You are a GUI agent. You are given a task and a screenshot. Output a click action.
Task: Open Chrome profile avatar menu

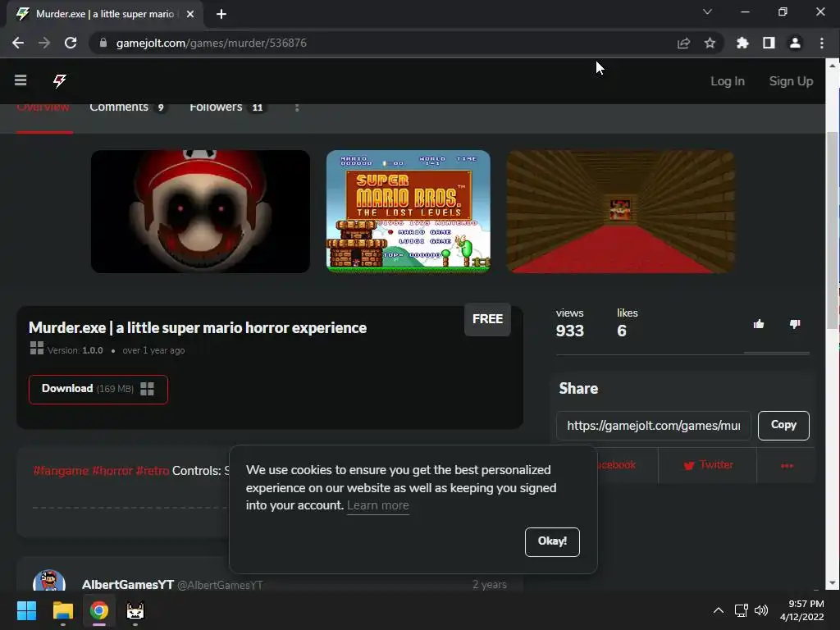pos(795,43)
